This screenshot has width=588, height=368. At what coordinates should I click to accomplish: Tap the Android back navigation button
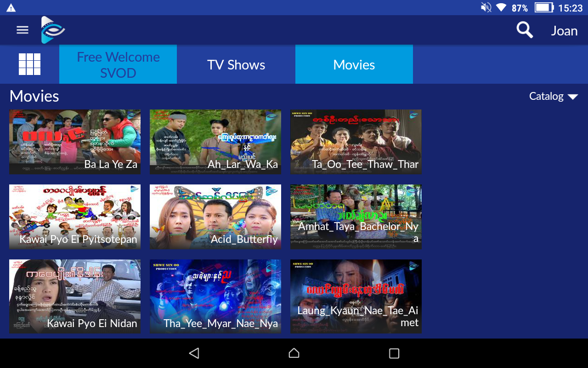coord(194,353)
